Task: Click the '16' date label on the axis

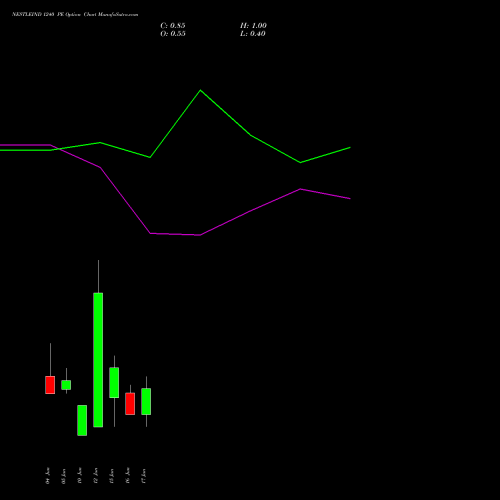Action: pyautogui.click(x=128, y=476)
